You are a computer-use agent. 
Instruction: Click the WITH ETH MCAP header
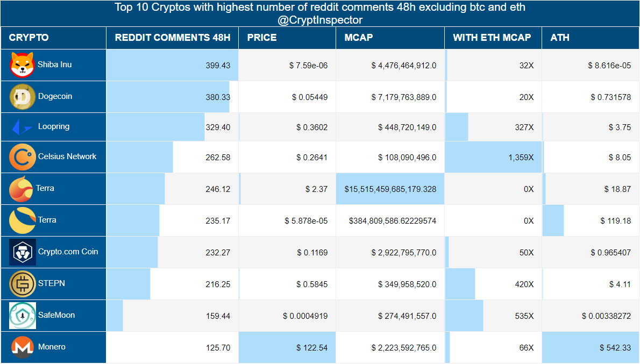pyautogui.click(x=492, y=38)
